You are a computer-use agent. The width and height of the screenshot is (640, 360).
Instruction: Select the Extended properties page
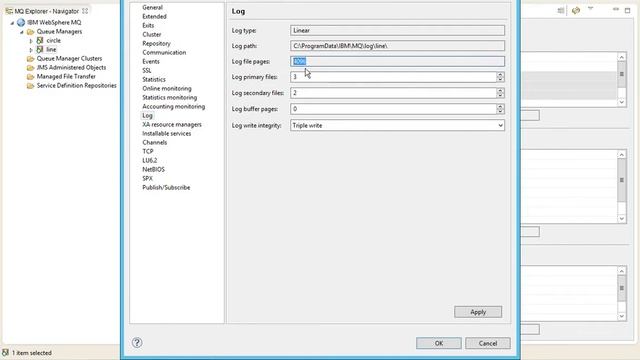(154, 16)
